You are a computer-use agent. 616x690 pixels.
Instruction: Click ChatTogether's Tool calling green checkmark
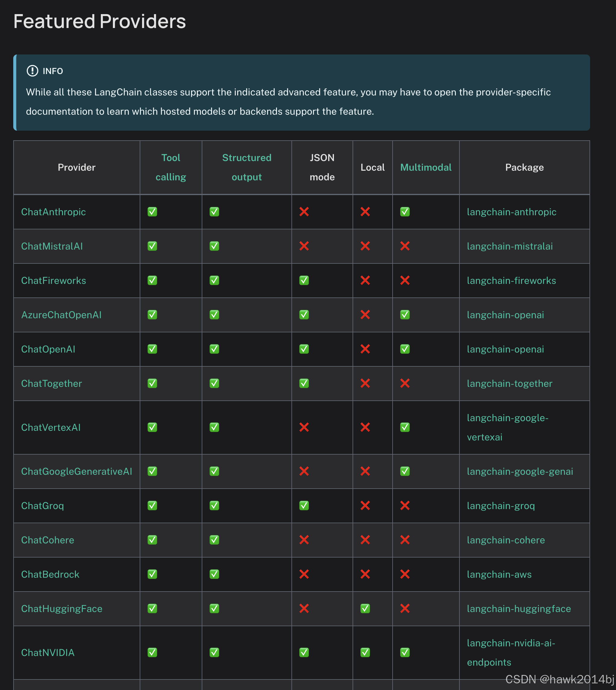click(152, 384)
